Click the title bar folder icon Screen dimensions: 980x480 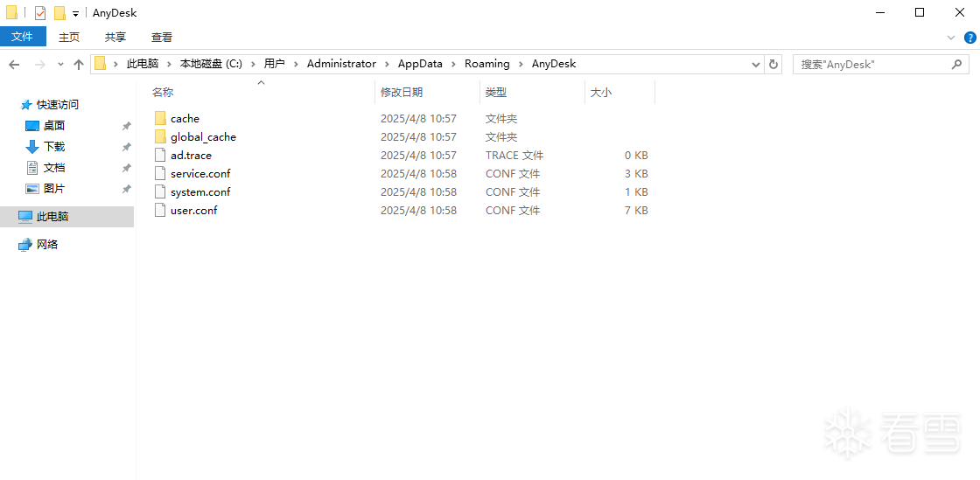coord(12,12)
